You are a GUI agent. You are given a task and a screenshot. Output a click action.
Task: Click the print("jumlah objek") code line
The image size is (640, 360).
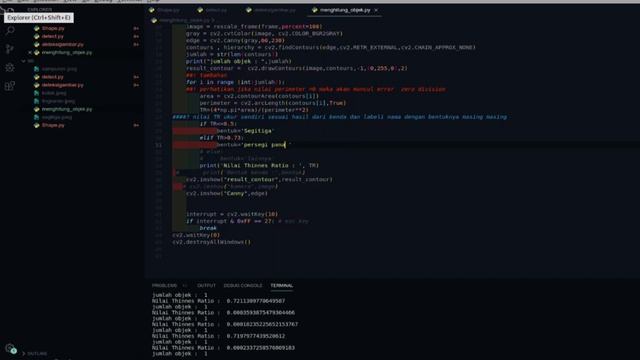click(x=239, y=62)
